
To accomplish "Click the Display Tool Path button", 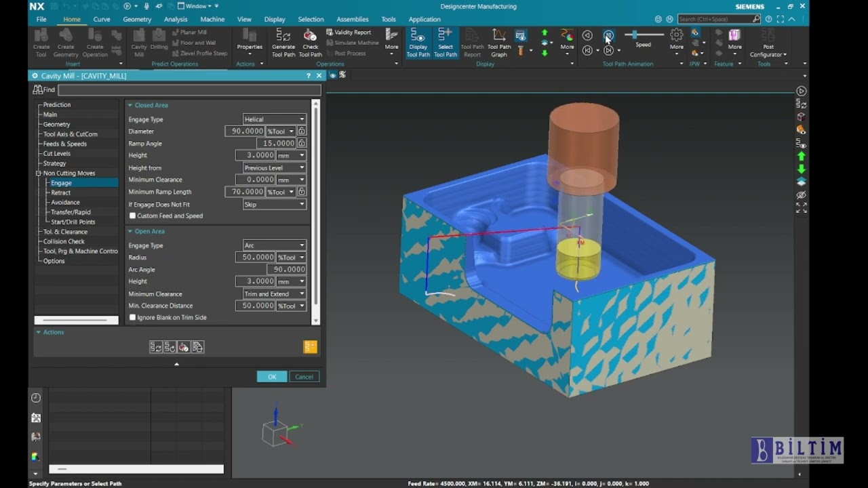I will 418,43.
